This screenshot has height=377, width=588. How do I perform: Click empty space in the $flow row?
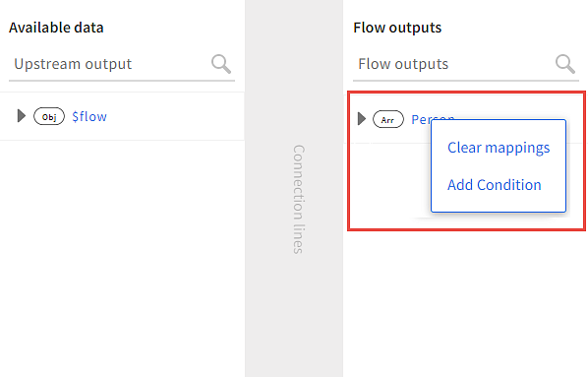[176, 116]
